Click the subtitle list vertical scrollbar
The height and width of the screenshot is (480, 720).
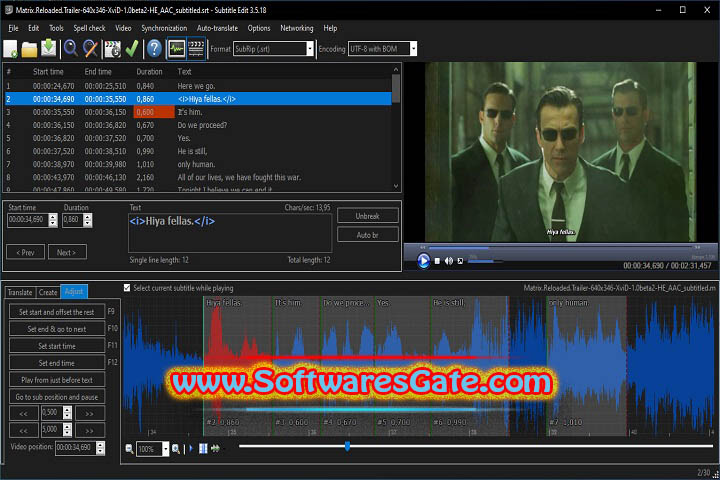[x=396, y=127]
